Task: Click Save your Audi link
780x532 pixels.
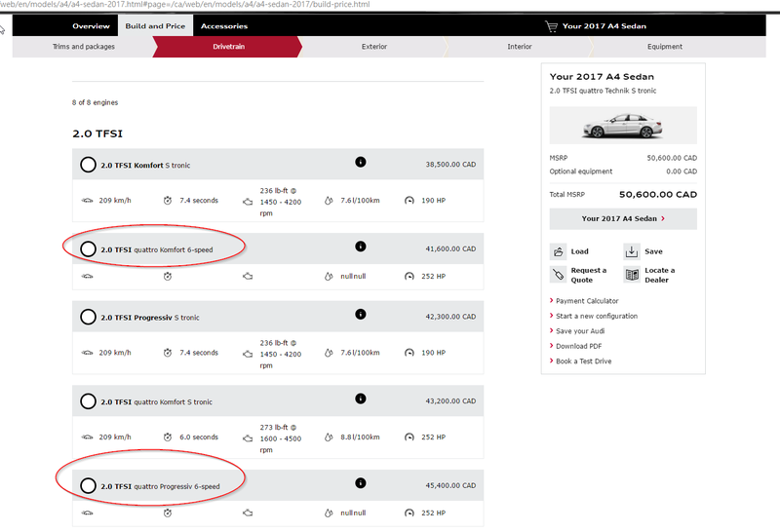Action: click(x=580, y=330)
